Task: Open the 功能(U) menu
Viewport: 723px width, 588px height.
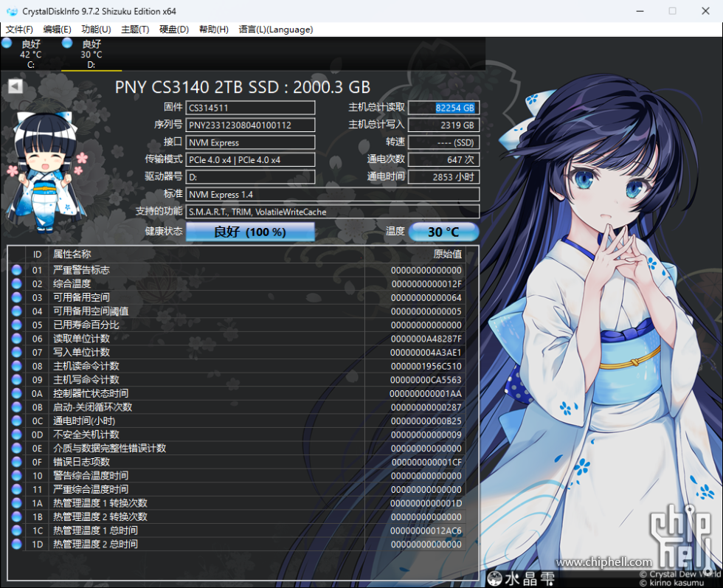Action: [x=96, y=30]
